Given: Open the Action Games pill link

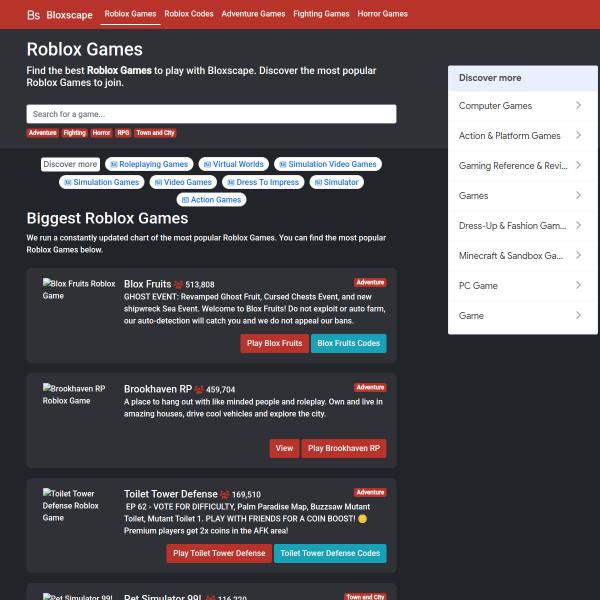Looking at the screenshot, I should (211, 200).
